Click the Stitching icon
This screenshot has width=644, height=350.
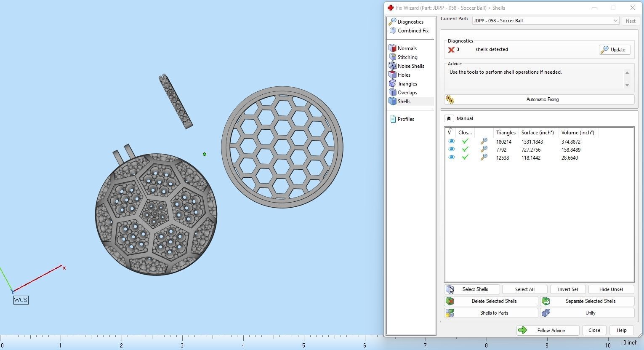tap(392, 57)
